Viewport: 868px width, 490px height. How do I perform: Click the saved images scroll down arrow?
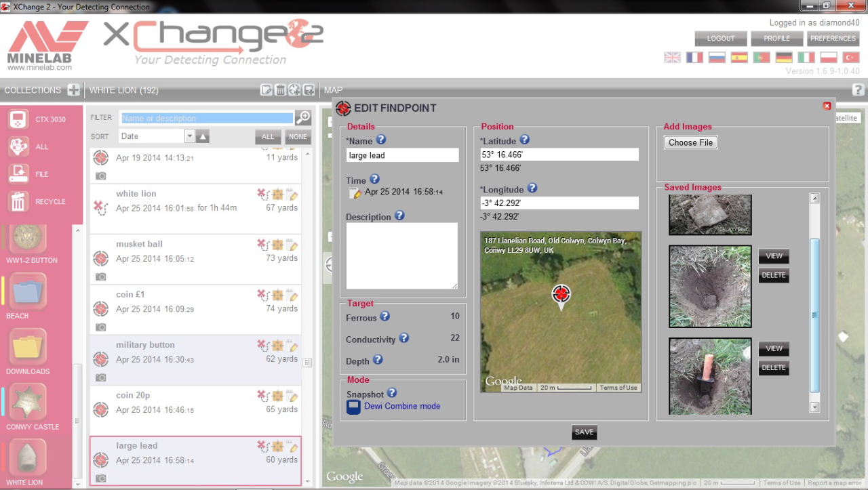coord(815,407)
